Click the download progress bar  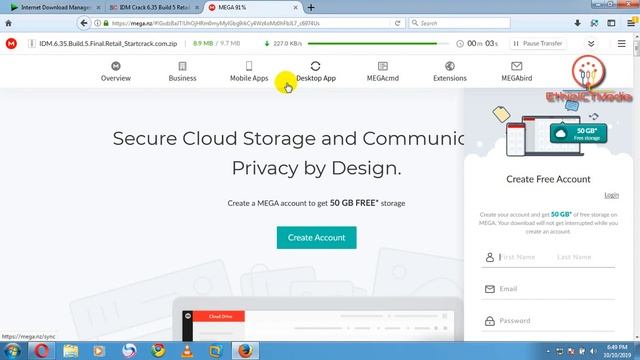[378, 43]
